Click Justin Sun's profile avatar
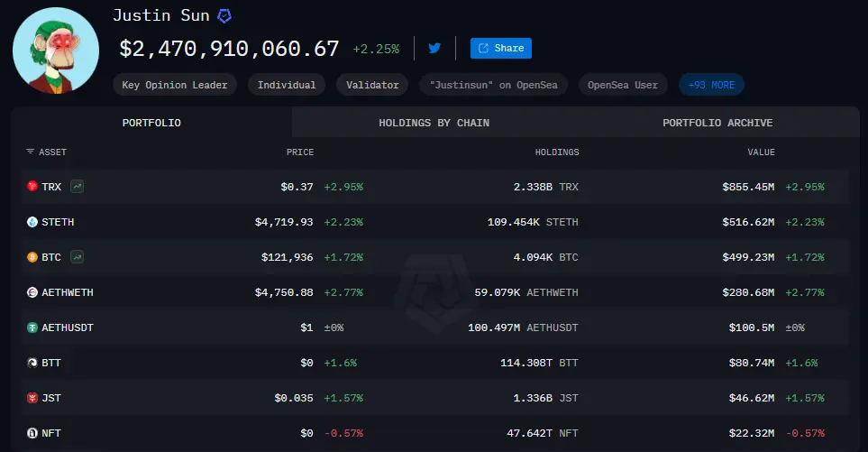Screen dimensions: 868x452 click(56, 50)
